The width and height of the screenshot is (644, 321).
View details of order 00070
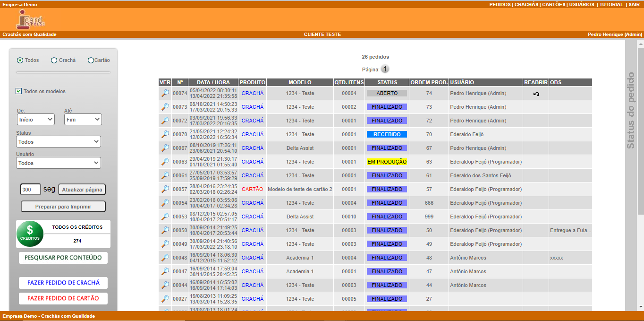pyautogui.click(x=165, y=135)
